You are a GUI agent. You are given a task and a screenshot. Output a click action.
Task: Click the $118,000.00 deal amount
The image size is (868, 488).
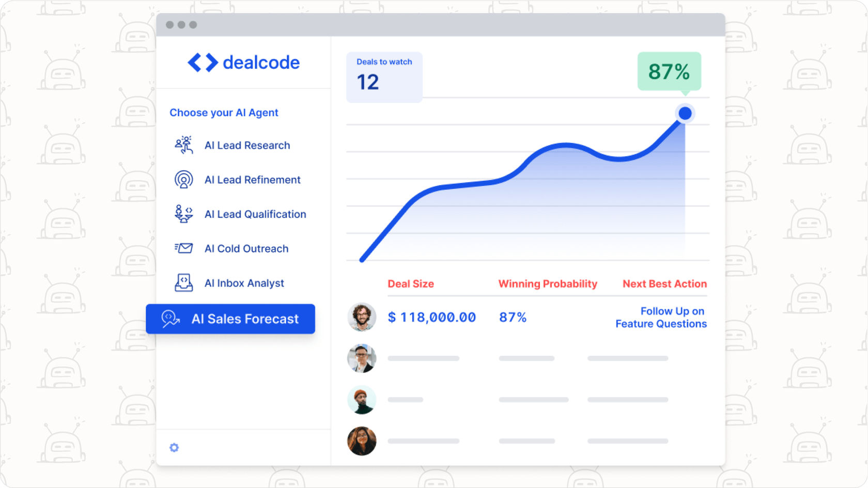click(x=432, y=317)
